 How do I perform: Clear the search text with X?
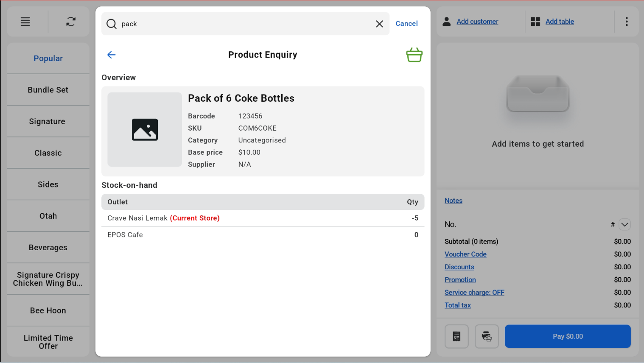pos(379,24)
